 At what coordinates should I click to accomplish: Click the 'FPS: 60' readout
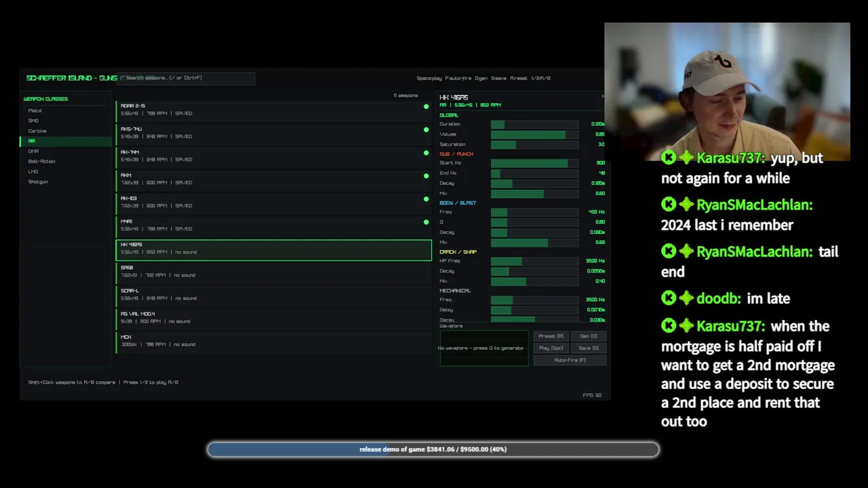592,395
